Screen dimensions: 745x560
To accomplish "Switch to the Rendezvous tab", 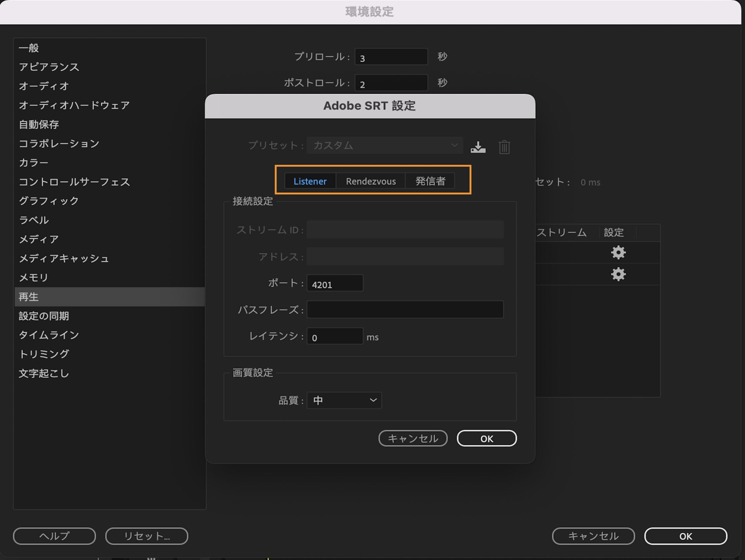I will 370,181.
